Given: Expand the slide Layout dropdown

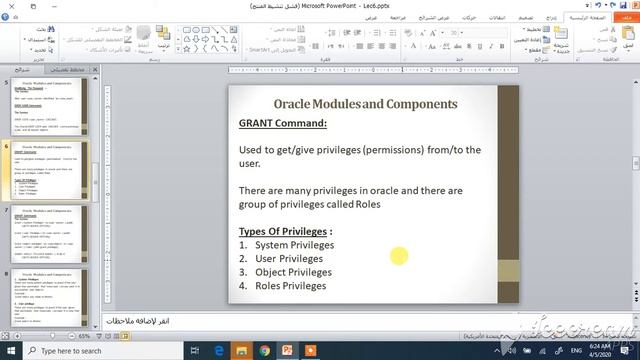Looking at the screenshot, I should pos(537,29).
